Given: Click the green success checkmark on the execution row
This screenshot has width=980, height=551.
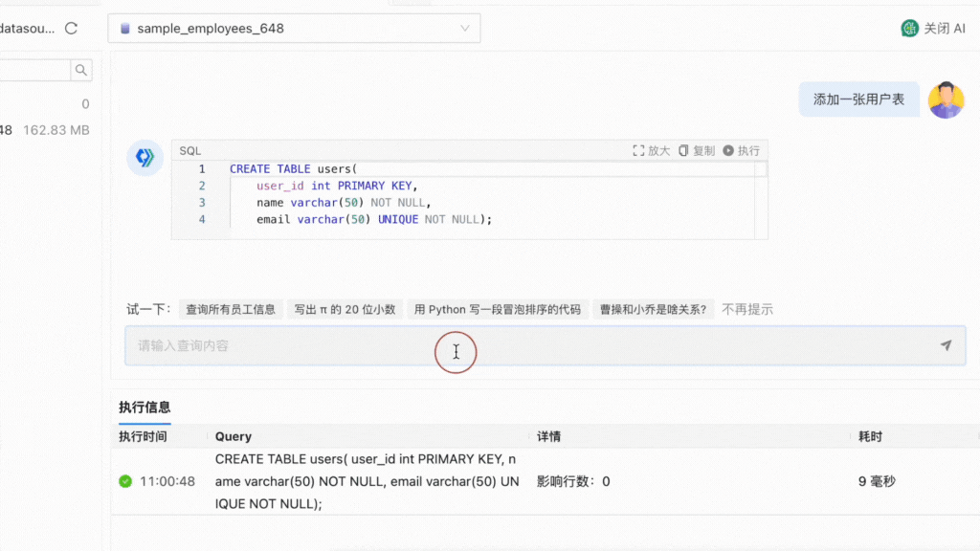Looking at the screenshot, I should [x=123, y=482].
